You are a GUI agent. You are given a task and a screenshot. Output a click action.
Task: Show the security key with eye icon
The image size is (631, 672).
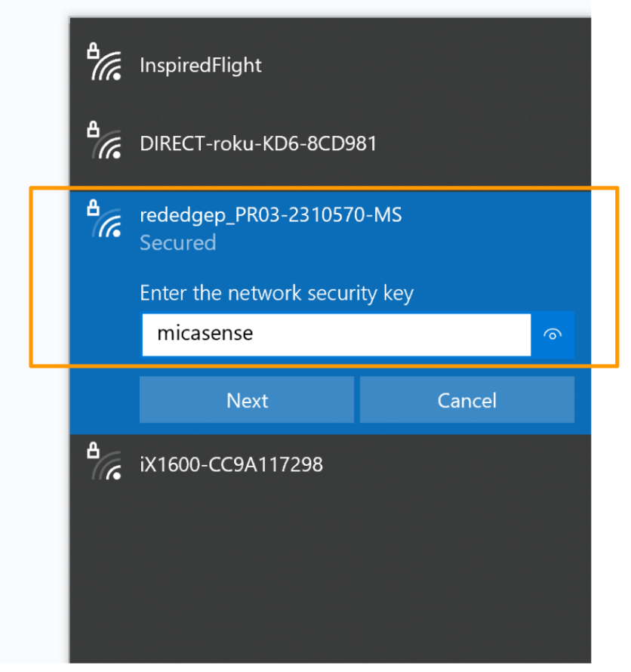pyautogui.click(x=554, y=334)
